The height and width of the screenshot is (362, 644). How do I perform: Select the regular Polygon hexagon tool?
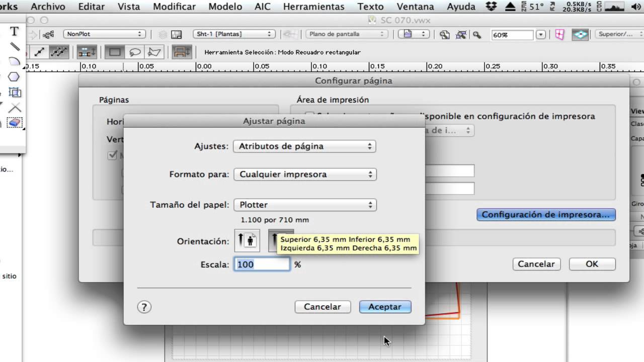coord(15,77)
